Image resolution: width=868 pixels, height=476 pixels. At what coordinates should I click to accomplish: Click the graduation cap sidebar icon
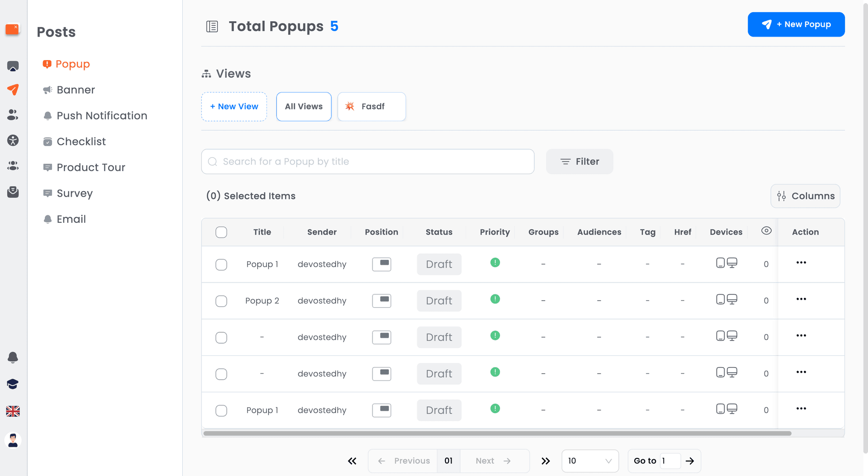[13, 384]
